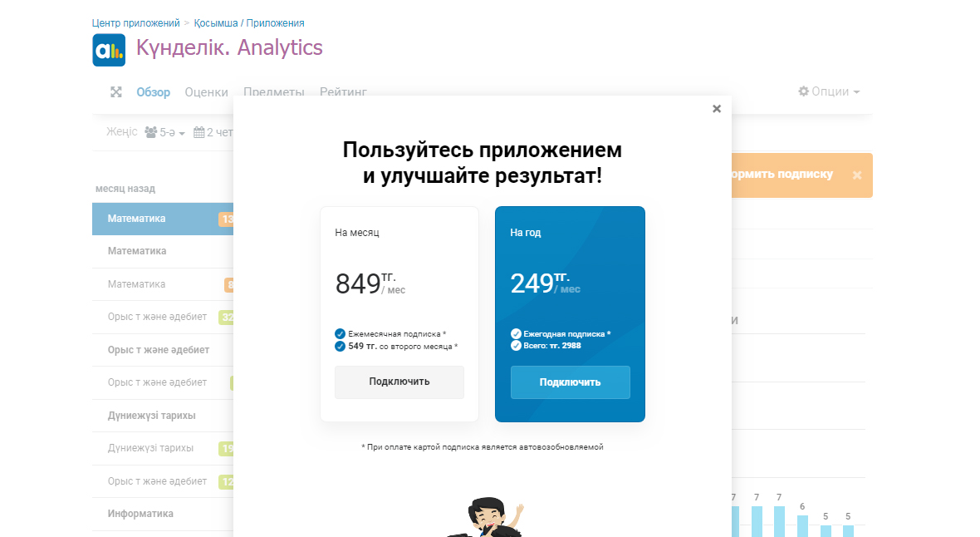The height and width of the screenshot is (537, 980).
Task: Switch to the Оценки tab
Action: point(206,92)
